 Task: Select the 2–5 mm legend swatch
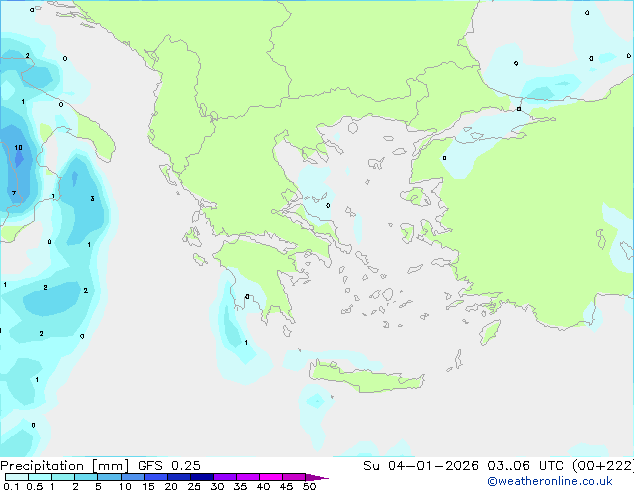click(x=86, y=477)
